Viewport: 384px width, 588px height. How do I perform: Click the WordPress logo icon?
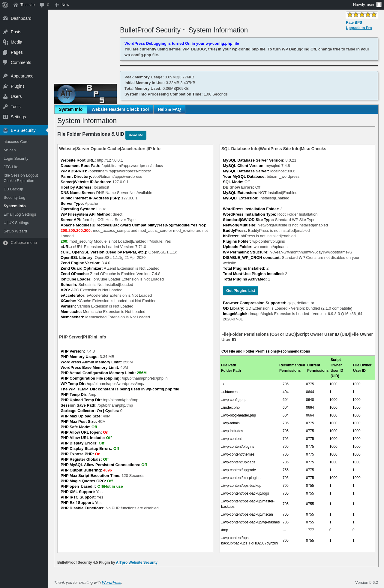(x=5, y=5)
